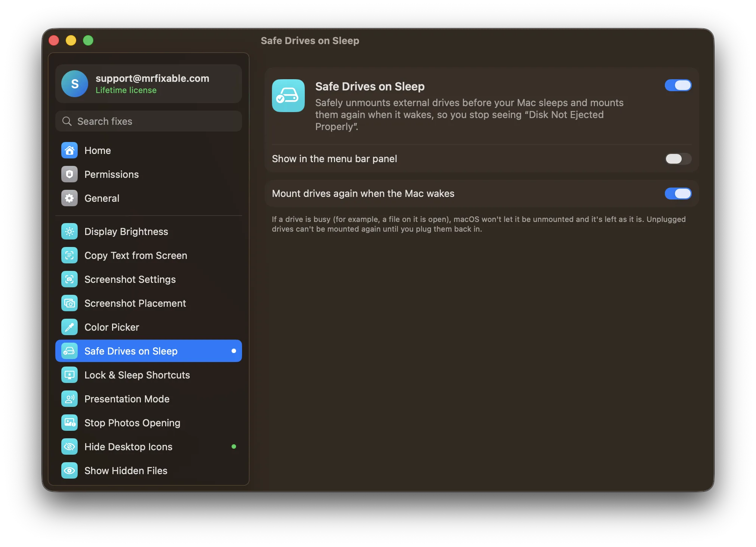Open Screenshot Settings label

[x=130, y=279]
